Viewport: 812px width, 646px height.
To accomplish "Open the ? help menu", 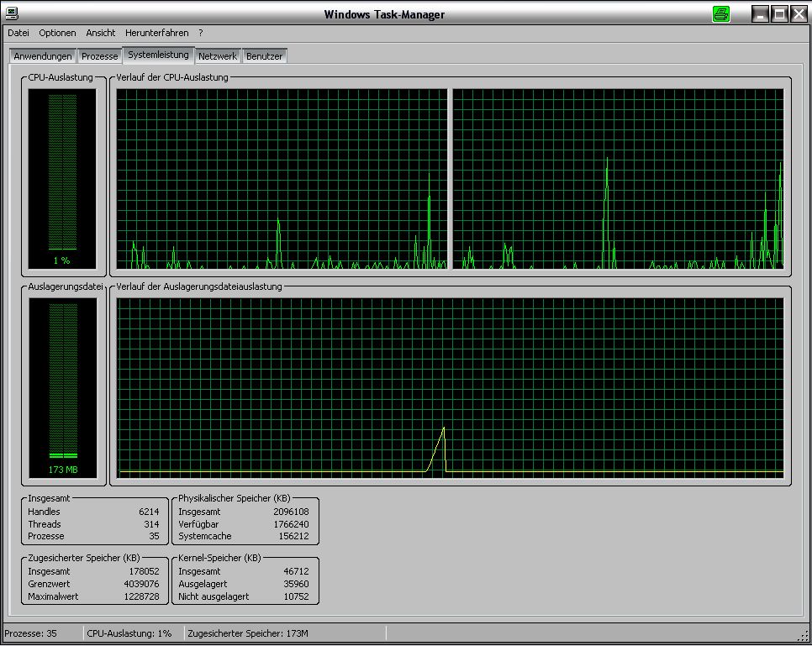I will (x=200, y=33).
